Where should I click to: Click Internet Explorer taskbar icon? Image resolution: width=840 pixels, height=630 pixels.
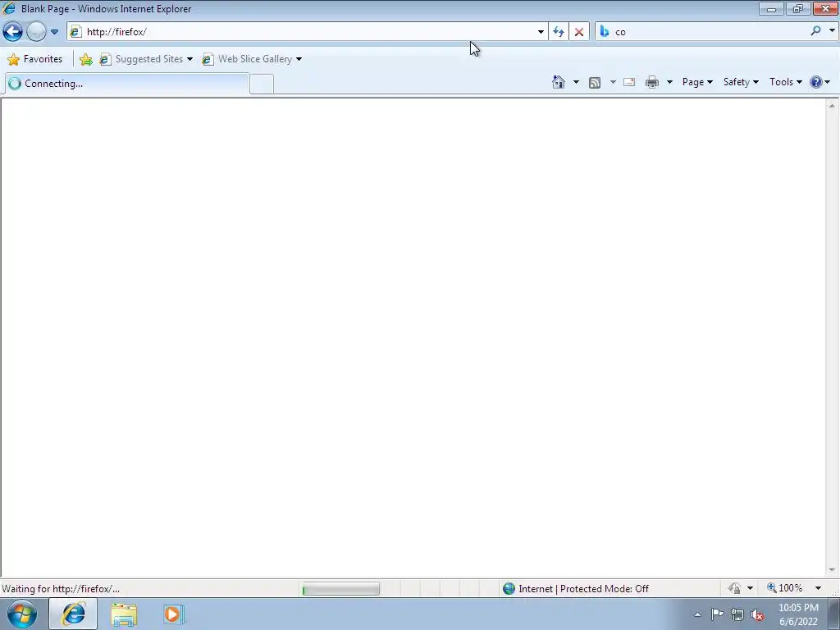point(73,614)
